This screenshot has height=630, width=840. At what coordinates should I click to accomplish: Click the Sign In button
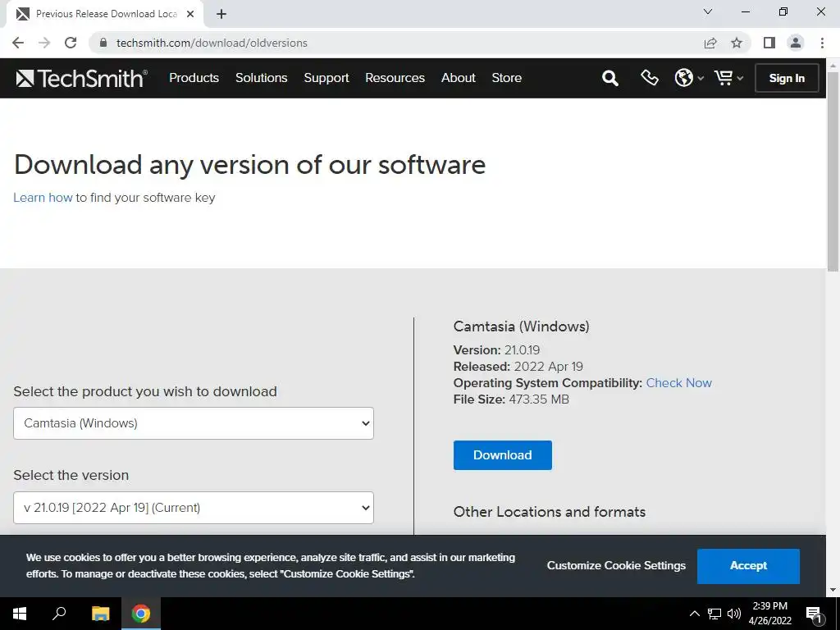[x=787, y=78]
